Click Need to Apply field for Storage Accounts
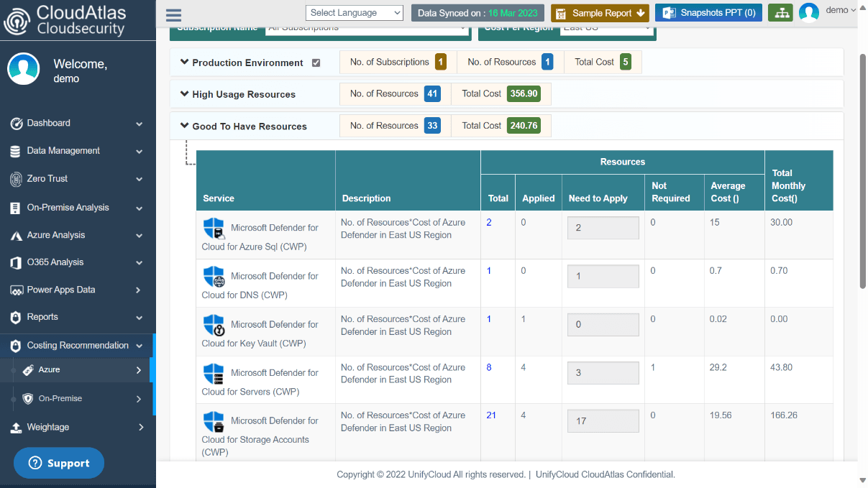 (x=603, y=421)
